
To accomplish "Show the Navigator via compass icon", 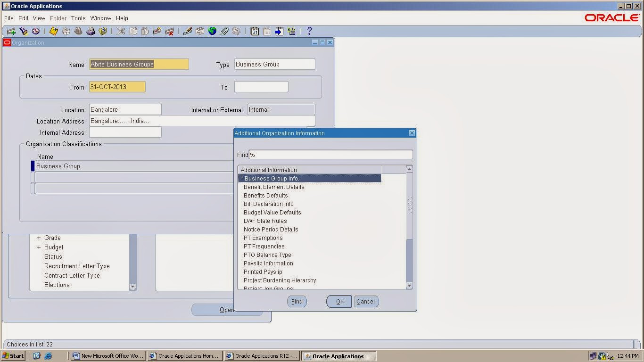I will [x=36, y=31].
